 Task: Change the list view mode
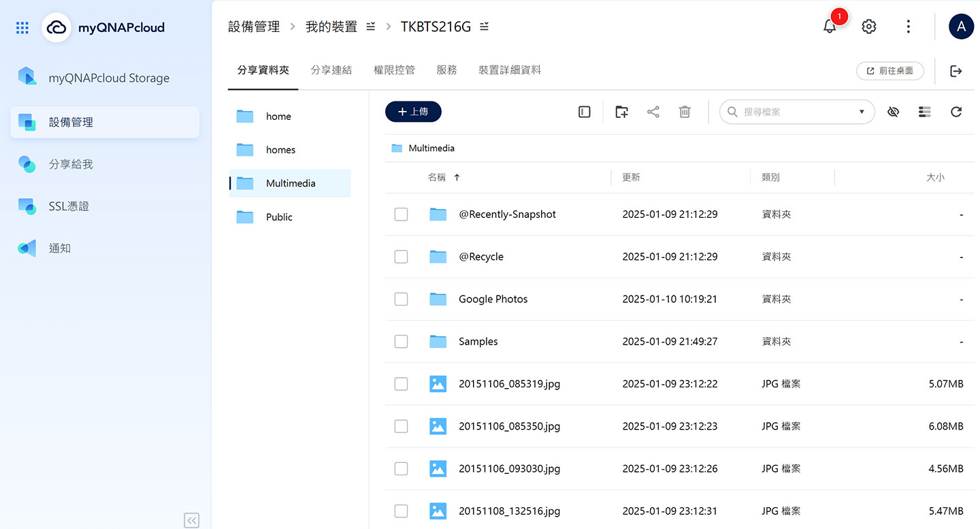[924, 112]
